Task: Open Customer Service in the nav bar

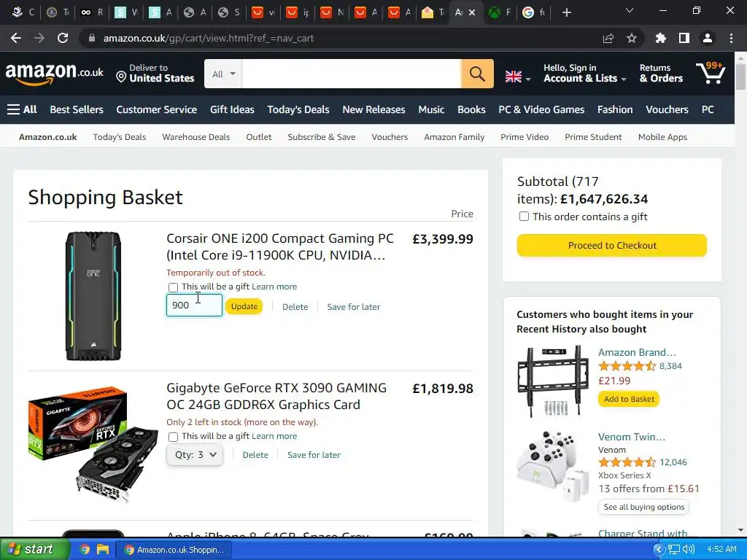Action: [156, 109]
